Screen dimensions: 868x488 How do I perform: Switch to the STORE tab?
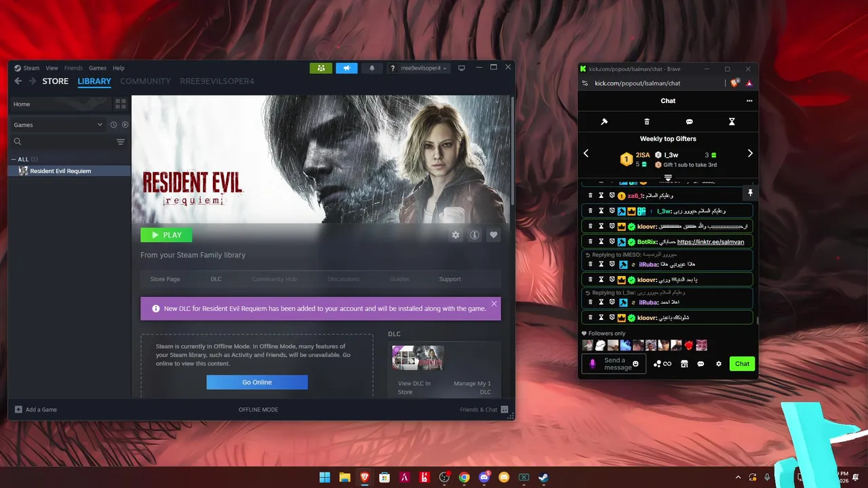(x=56, y=81)
